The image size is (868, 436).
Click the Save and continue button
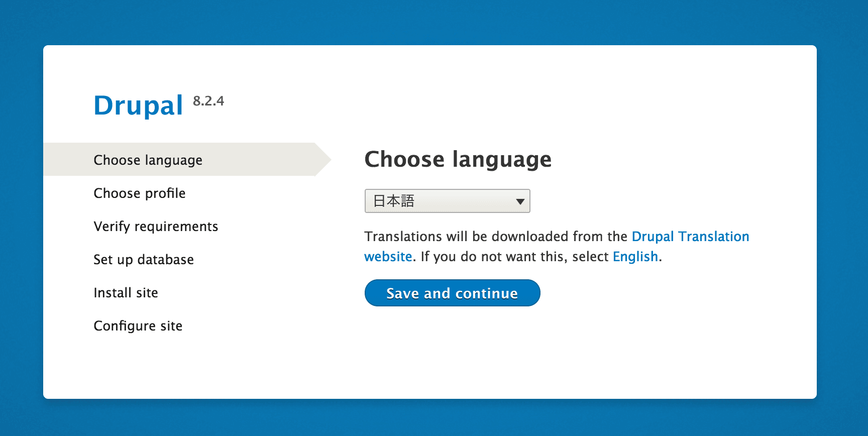tap(452, 293)
